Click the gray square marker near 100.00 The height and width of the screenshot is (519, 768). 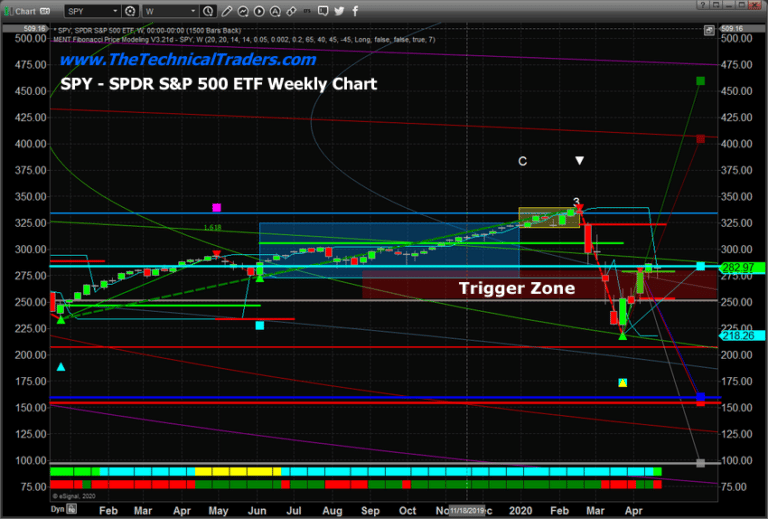click(x=701, y=463)
